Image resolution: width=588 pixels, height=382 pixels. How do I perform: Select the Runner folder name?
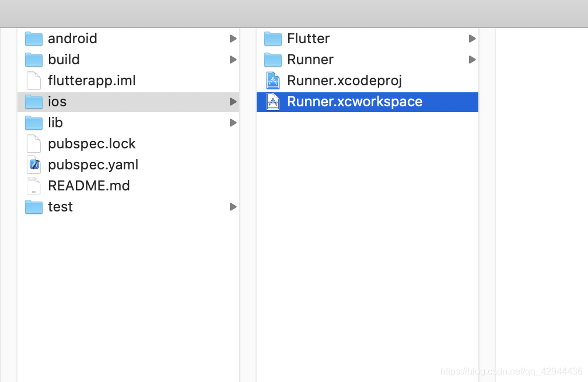pyautogui.click(x=310, y=60)
